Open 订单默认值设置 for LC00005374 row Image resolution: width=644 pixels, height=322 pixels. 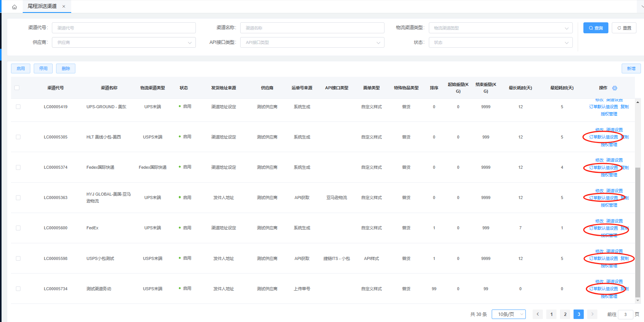point(603,167)
